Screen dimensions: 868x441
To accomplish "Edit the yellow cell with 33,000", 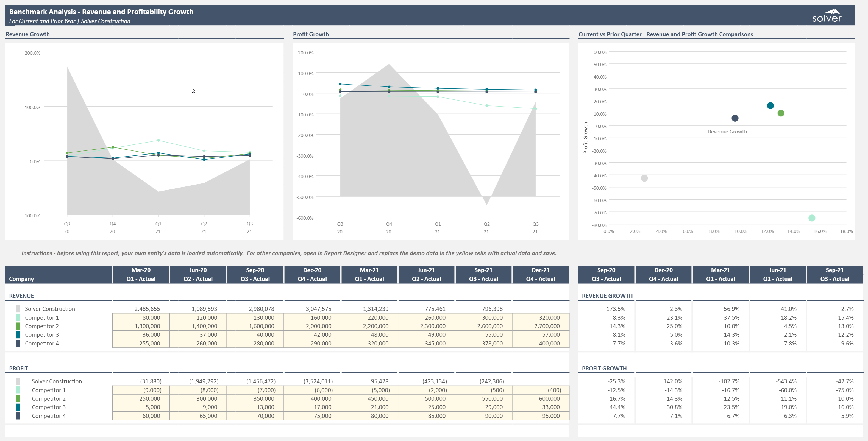I will click(x=541, y=407).
